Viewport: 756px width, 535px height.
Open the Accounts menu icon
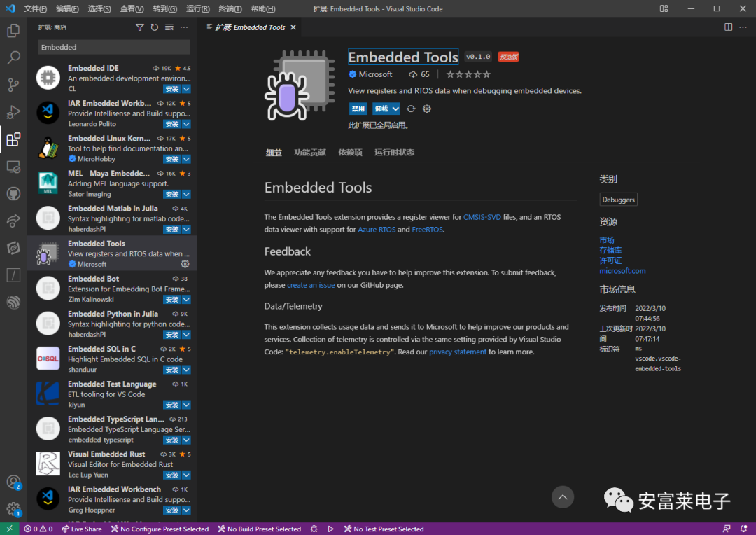coord(13,482)
